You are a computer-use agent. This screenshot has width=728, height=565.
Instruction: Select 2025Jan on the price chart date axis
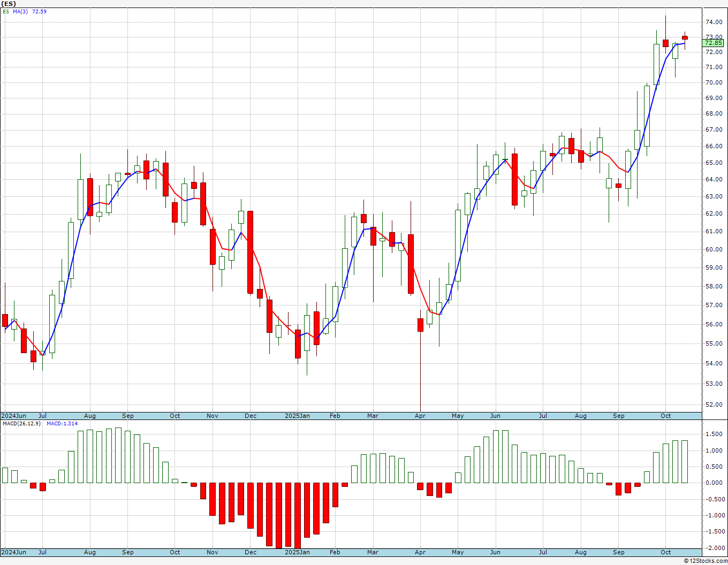297,416
